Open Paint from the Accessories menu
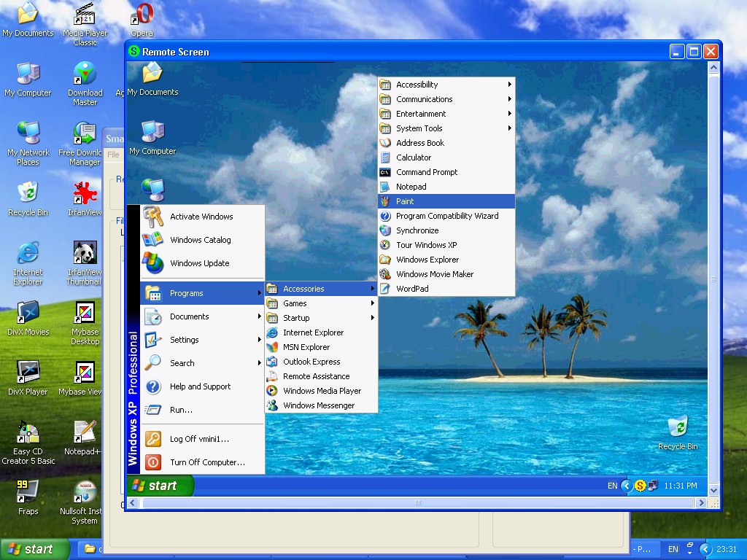Image resolution: width=747 pixels, height=560 pixels. 446,201
